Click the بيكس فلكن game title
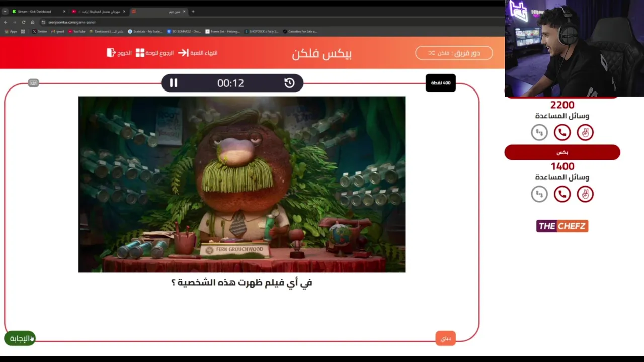This screenshot has width=644, height=362. coord(322,53)
